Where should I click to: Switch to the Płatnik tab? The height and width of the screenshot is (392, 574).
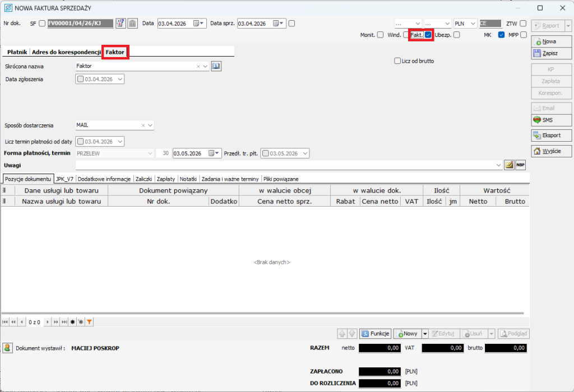tap(17, 52)
